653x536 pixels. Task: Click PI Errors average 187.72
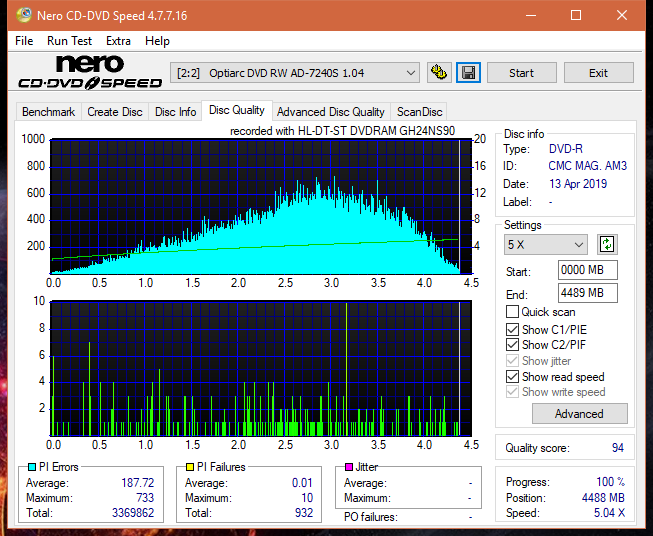pyautogui.click(x=137, y=483)
